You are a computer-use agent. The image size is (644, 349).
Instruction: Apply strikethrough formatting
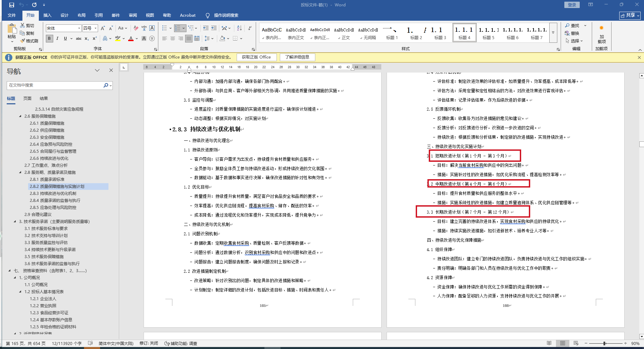pyautogui.click(x=79, y=39)
